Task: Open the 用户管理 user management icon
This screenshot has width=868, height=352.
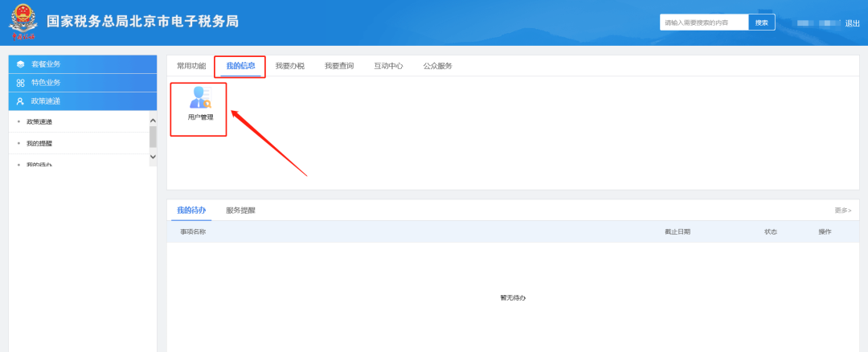Action: point(200,104)
